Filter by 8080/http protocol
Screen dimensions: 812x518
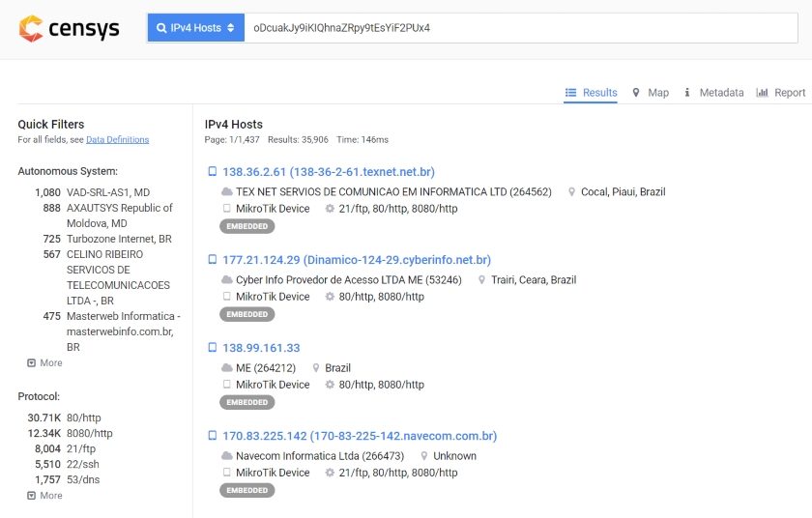pos(90,433)
